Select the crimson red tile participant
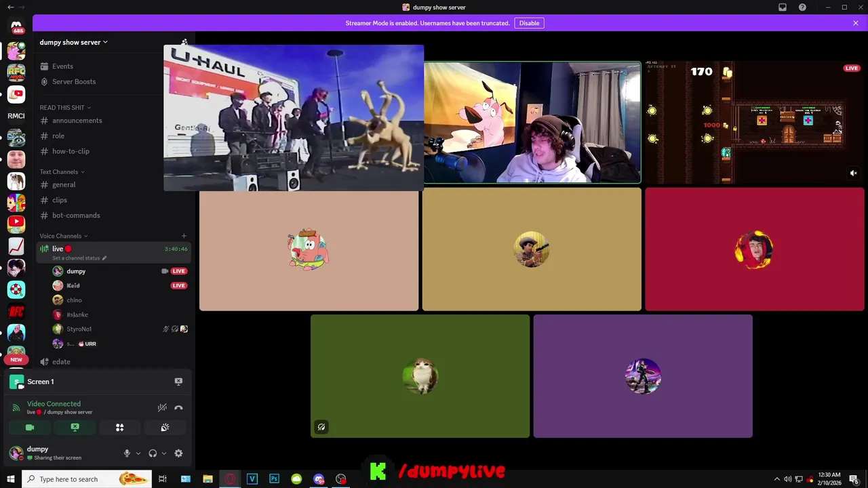The width and height of the screenshot is (868, 488). [x=755, y=249]
